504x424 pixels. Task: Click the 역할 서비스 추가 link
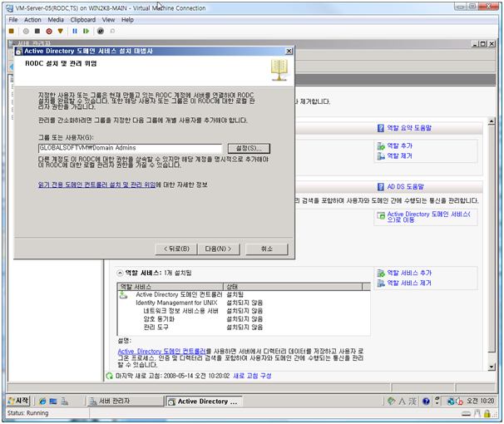409,273
